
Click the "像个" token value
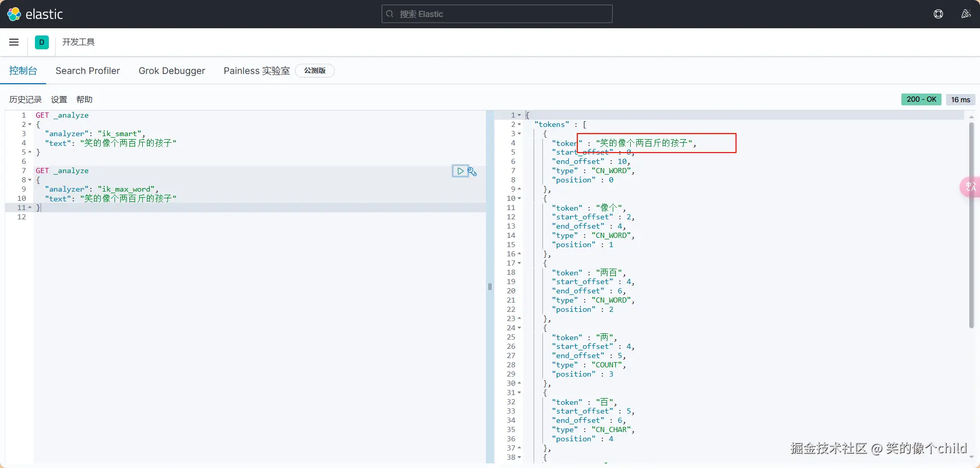609,208
